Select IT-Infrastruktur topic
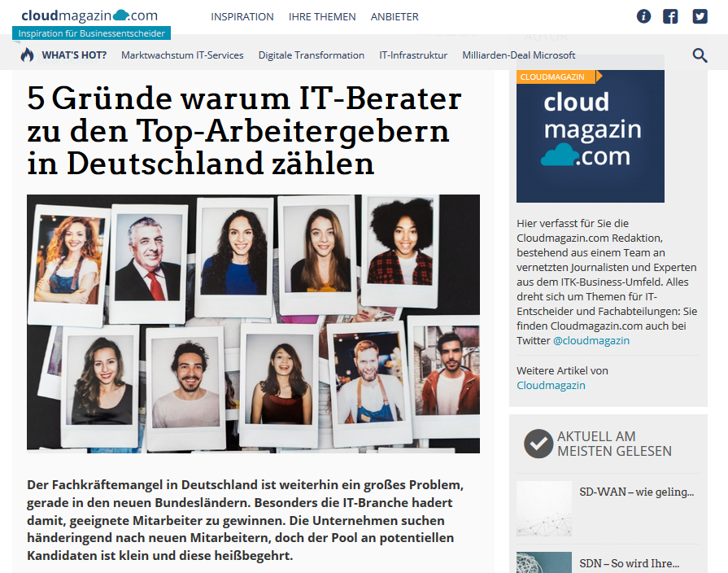The height and width of the screenshot is (573, 728). click(x=413, y=55)
